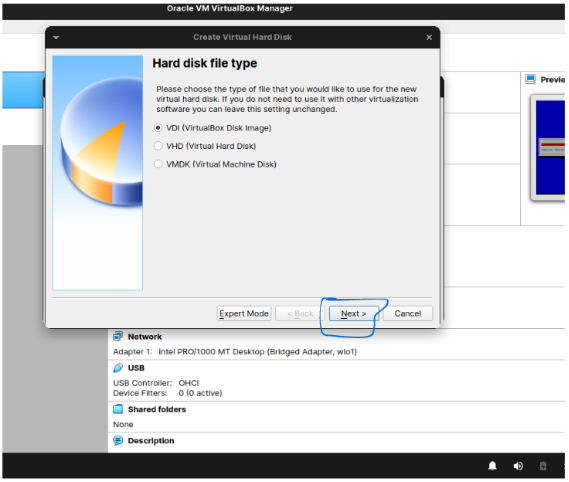Image resolution: width=569 pixels, height=482 pixels.
Task: Click the Description speech bubble icon
Action: coord(118,441)
